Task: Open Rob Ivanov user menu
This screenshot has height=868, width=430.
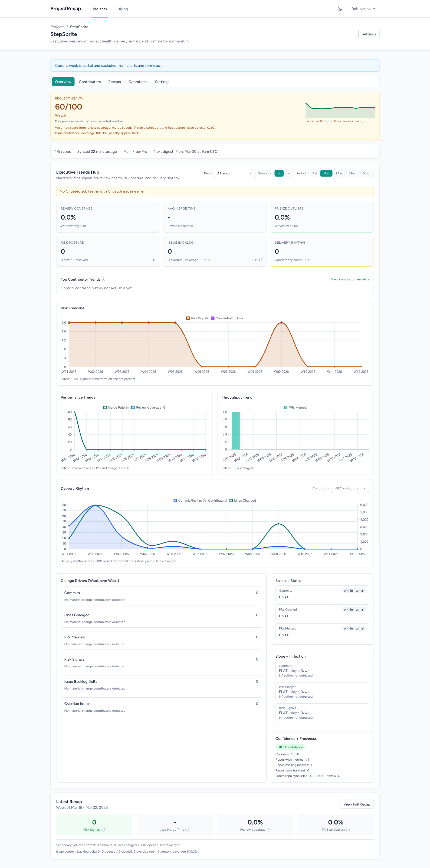Action: tap(363, 9)
